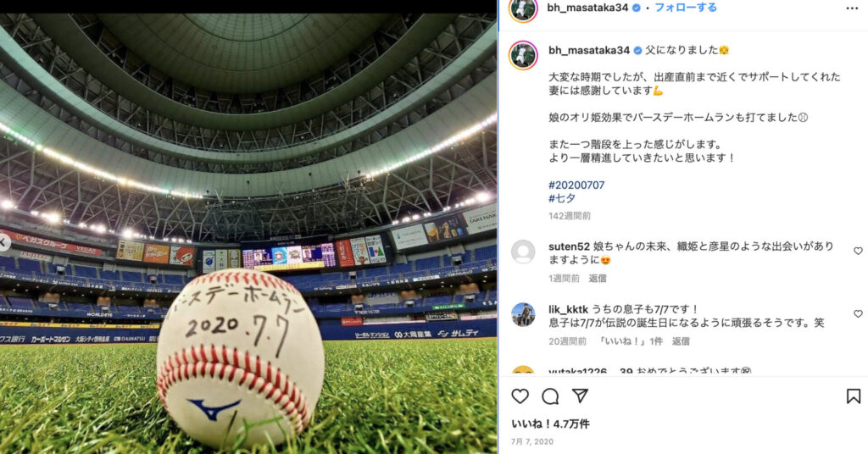The width and height of the screenshot is (868, 454).
Task: Open the #20200707 hashtag
Action: 576,185
